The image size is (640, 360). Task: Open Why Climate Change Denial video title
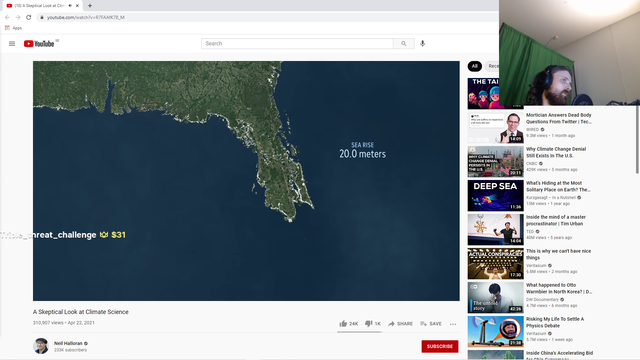click(556, 152)
